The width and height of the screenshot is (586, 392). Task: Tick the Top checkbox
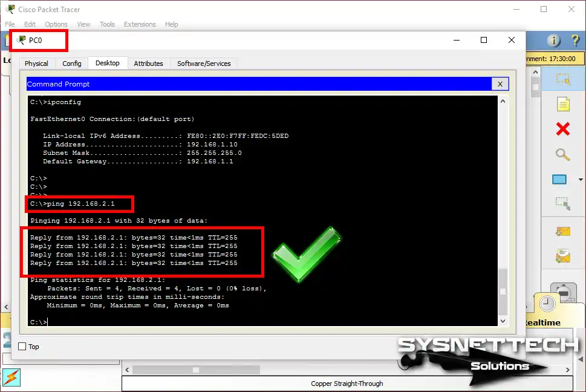22,347
